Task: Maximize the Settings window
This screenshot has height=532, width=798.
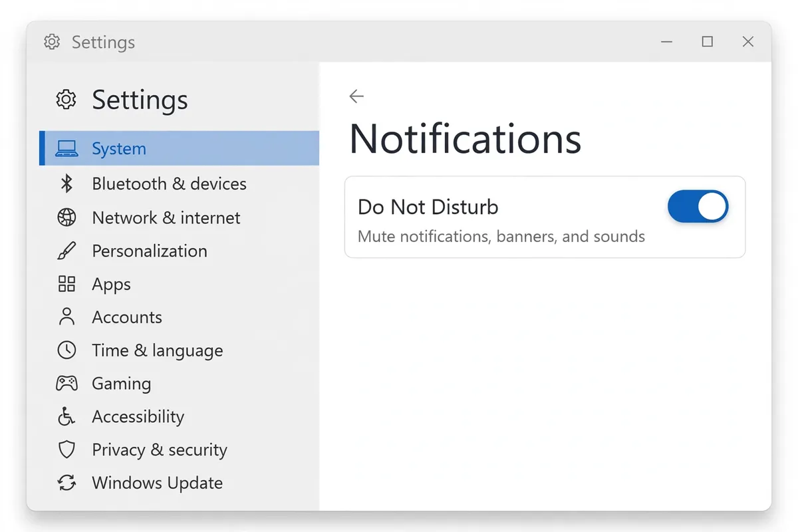Action: [708, 42]
